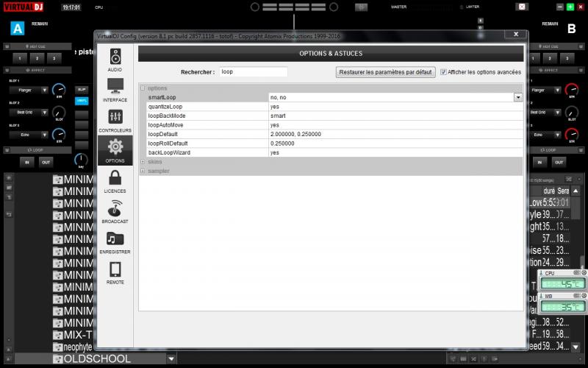The image size is (588, 368).
Task: Click the deck A badge
Action: point(17,28)
